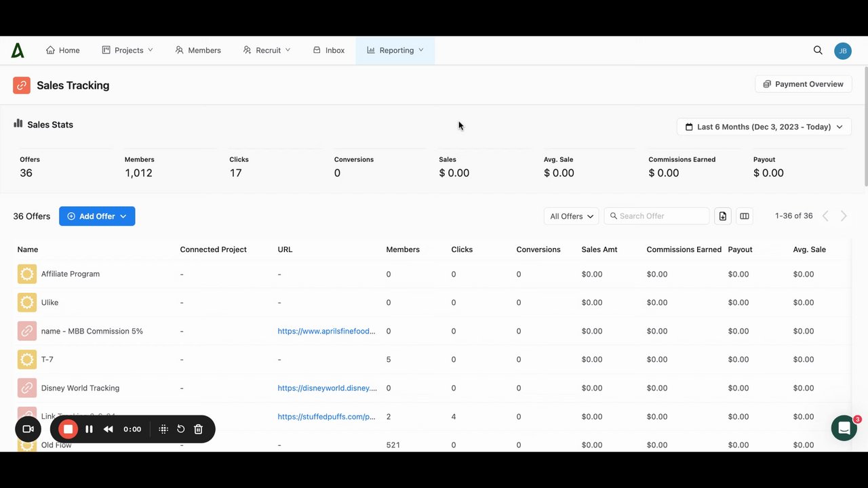Click the Payout column header
868x488 pixels.
click(x=740, y=249)
